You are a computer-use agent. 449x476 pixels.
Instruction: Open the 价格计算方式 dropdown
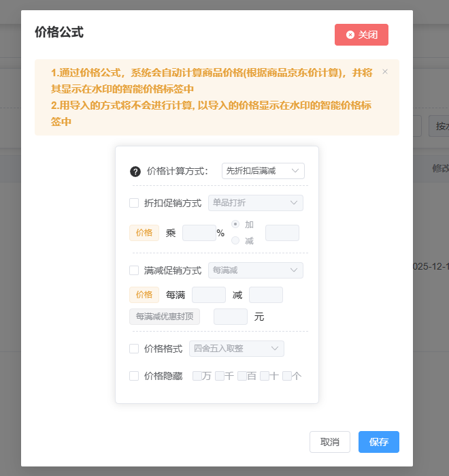(263, 171)
